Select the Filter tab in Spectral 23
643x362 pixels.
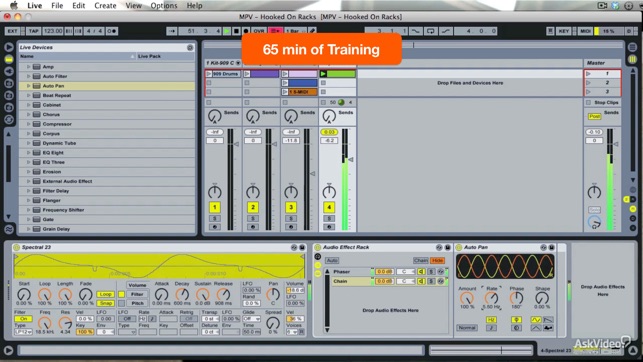pyautogui.click(x=137, y=294)
